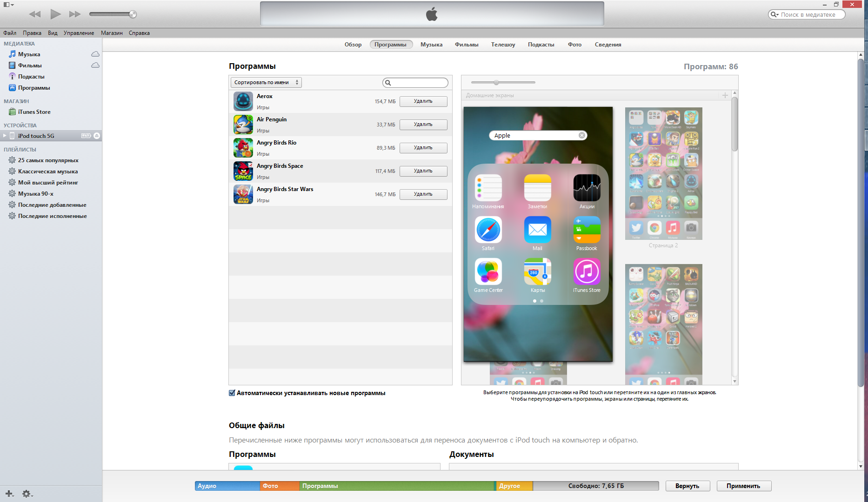Select Фильмы in the library sidebar
The height and width of the screenshot is (502, 868).
tap(30, 66)
